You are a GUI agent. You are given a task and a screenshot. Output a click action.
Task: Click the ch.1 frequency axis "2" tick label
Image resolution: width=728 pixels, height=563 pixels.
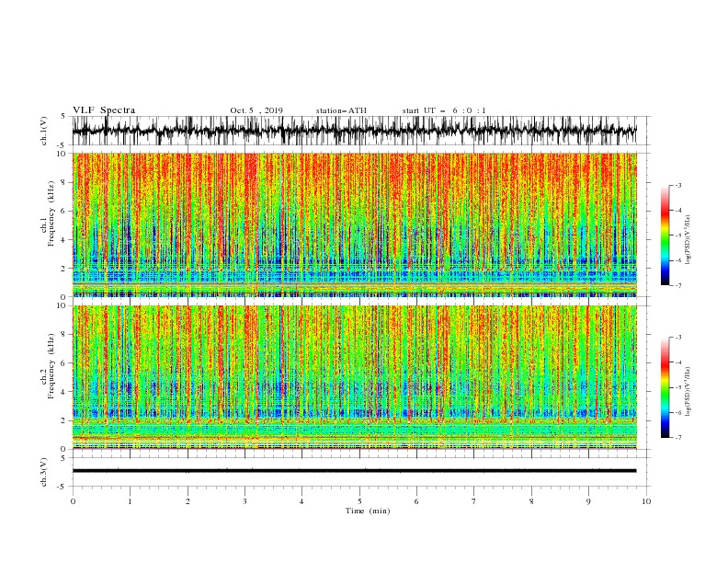pos(65,269)
